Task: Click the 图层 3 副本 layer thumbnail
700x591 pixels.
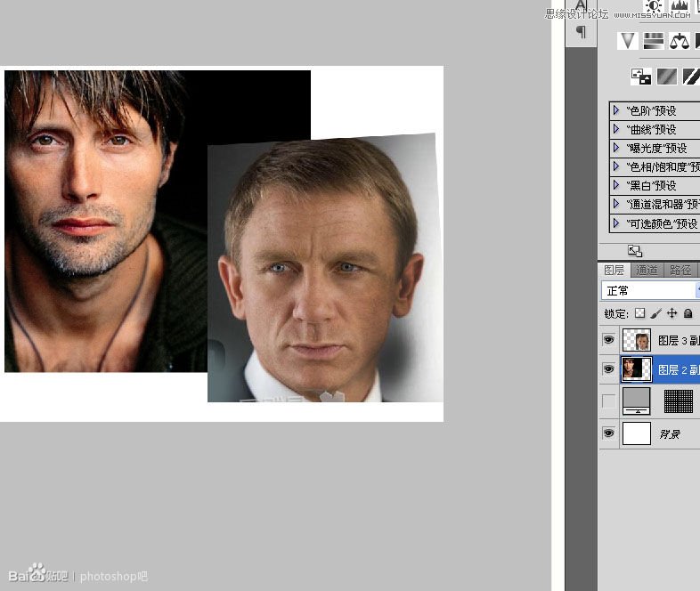Action: pos(637,340)
